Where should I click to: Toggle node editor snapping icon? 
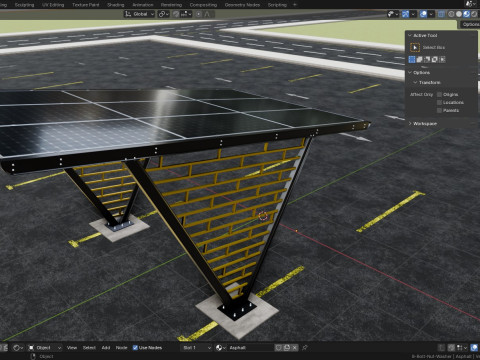click(451, 348)
